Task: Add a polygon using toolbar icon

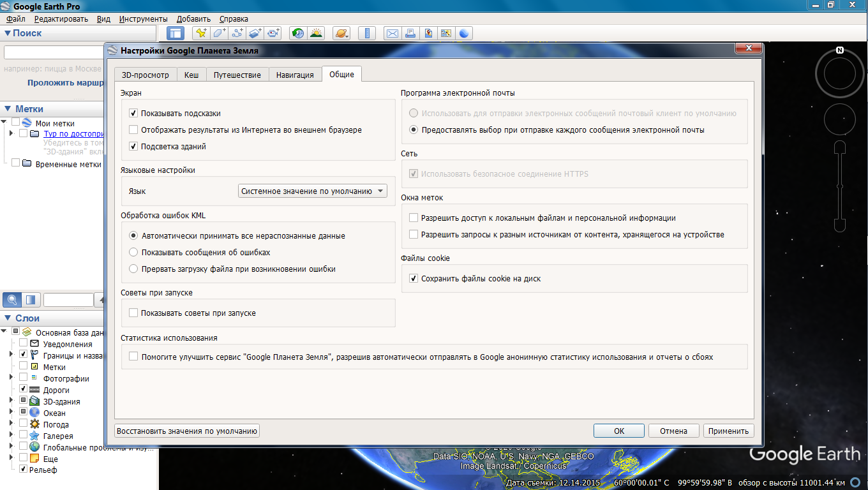Action: [x=219, y=33]
